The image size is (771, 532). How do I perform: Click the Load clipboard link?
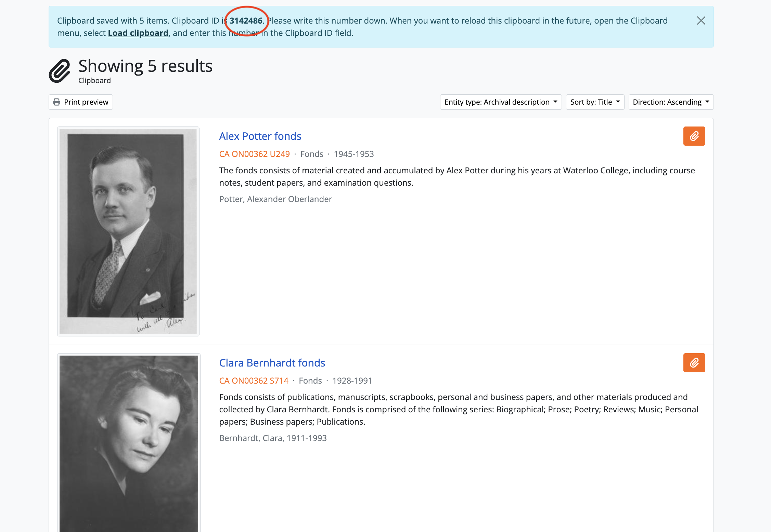[x=138, y=33]
